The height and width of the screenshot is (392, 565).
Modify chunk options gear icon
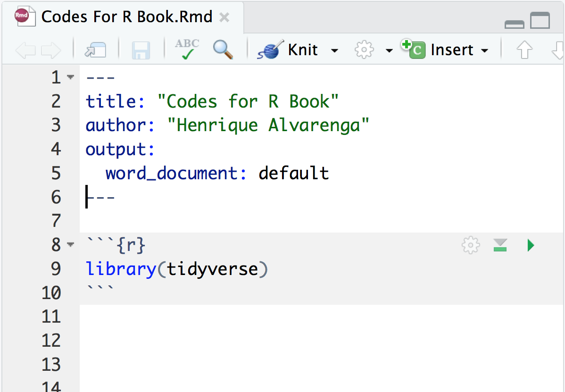pos(471,245)
